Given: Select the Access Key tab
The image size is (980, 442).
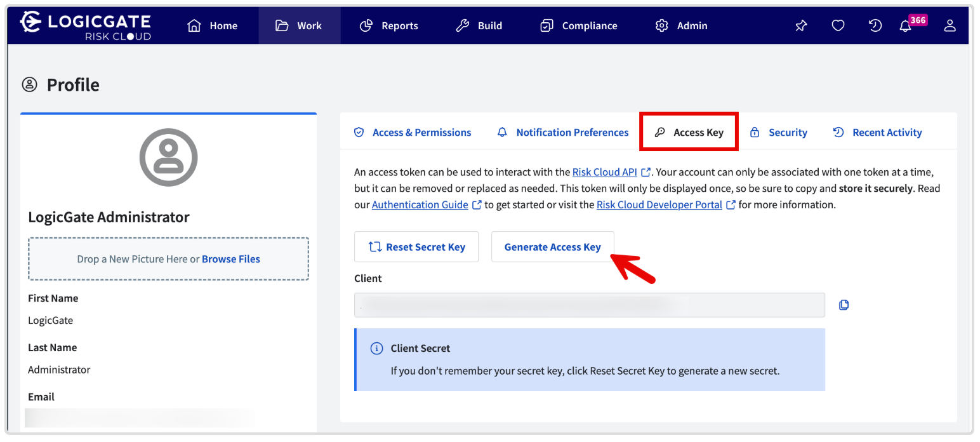Looking at the screenshot, I should pyautogui.click(x=689, y=132).
